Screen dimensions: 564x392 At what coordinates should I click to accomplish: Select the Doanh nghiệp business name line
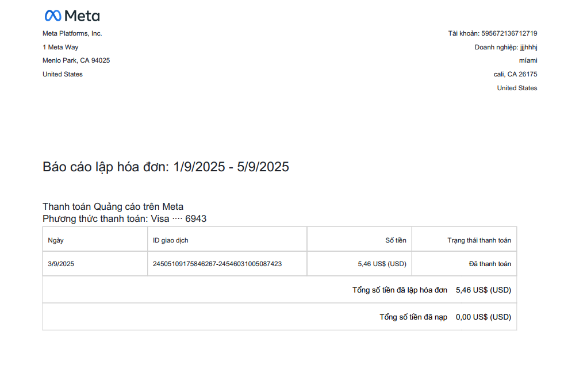[506, 47]
